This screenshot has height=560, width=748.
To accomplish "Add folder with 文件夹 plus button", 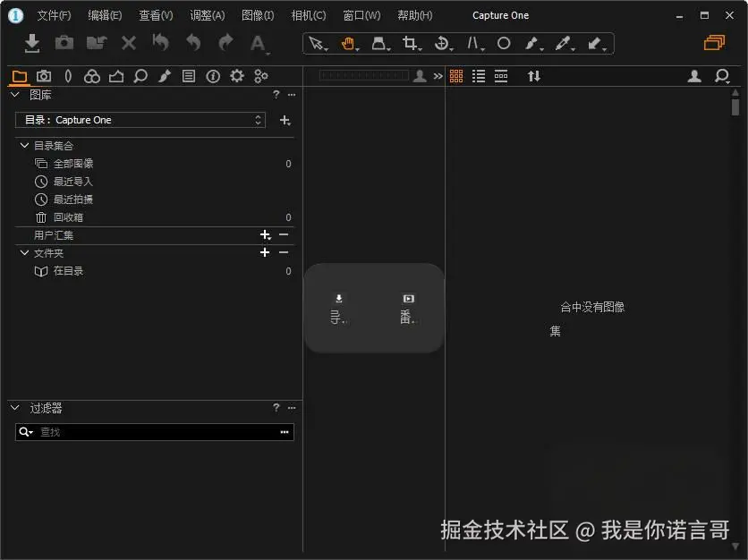I will (x=265, y=252).
